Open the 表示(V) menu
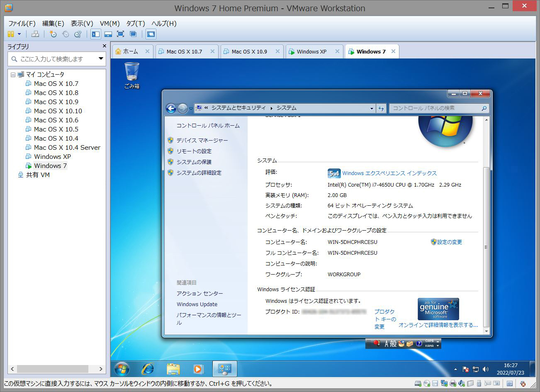The image size is (540, 392). [82, 23]
